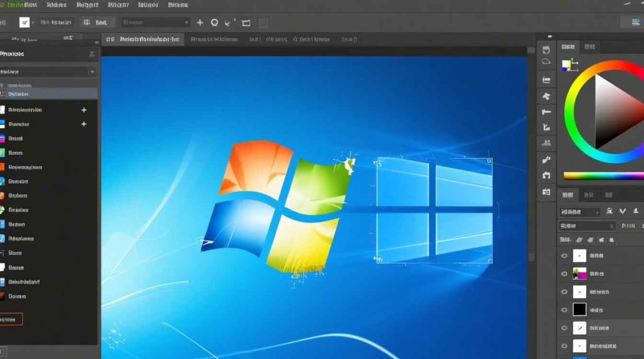This screenshot has width=644, height=359.
Task: Switch to the second tab in the layers panel group
Action: [588, 194]
